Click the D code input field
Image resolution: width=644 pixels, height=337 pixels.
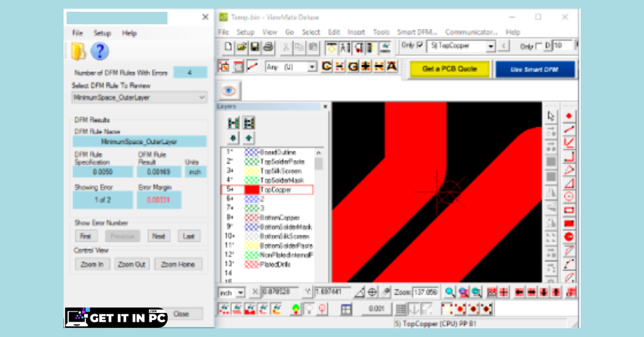(x=563, y=46)
